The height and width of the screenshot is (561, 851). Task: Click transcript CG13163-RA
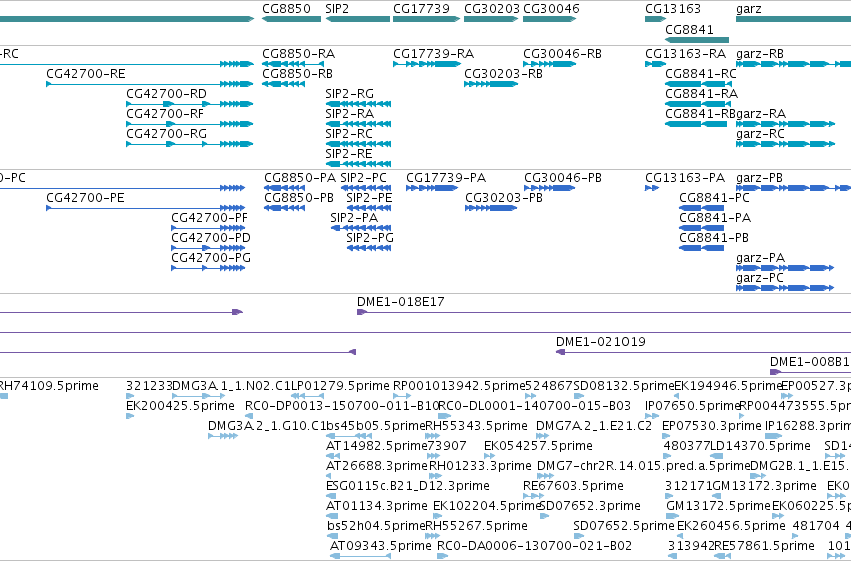(x=655, y=64)
